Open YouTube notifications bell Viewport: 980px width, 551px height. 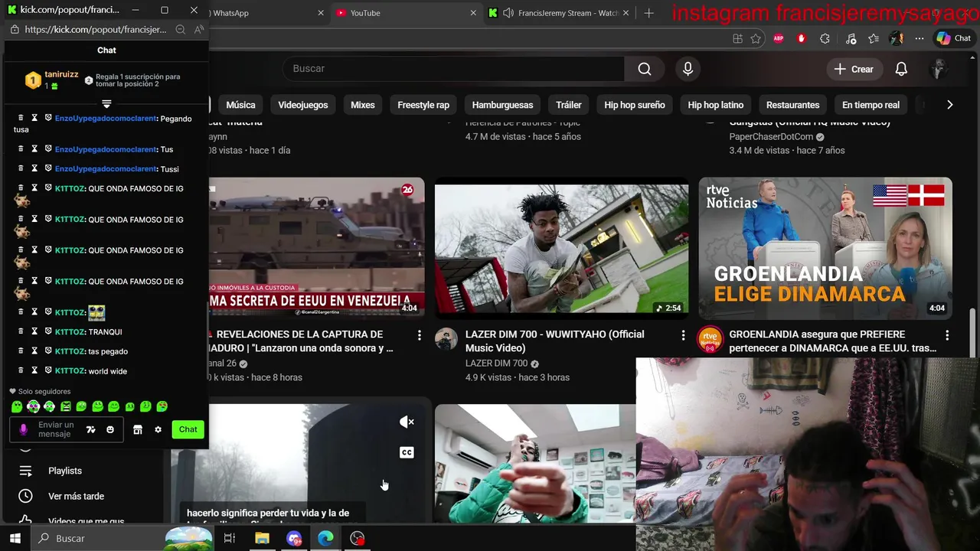coord(901,69)
